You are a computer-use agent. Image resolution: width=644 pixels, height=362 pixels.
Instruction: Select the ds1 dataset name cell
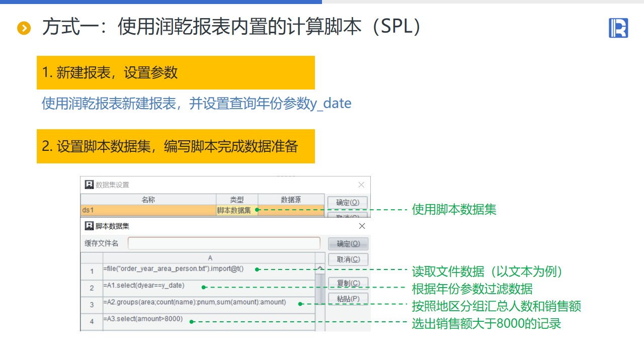point(148,210)
